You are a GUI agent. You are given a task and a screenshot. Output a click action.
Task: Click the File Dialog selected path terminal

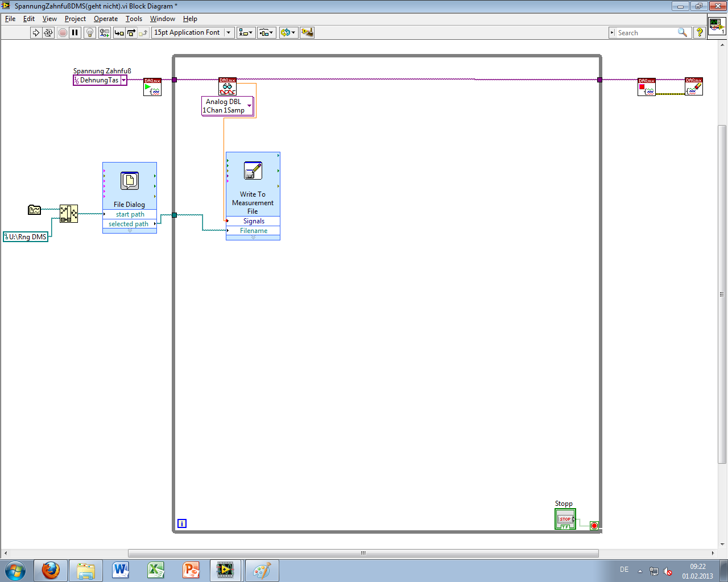point(130,224)
